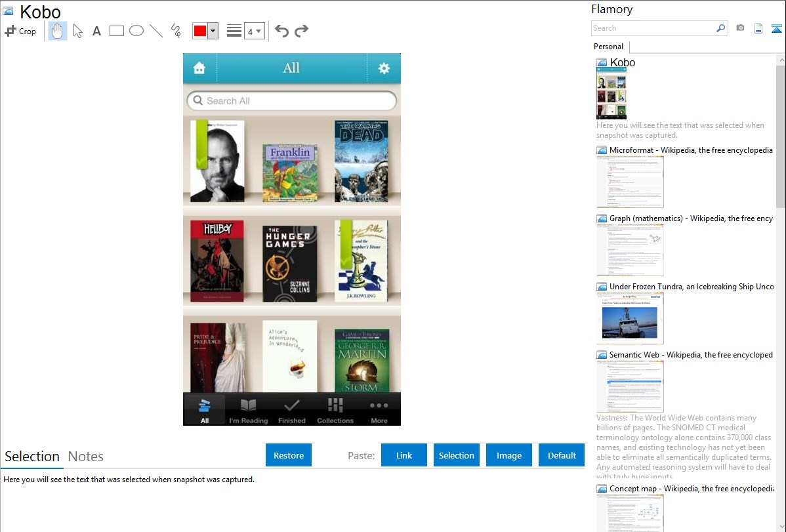
Task: Undo the last edit
Action: pos(281,31)
